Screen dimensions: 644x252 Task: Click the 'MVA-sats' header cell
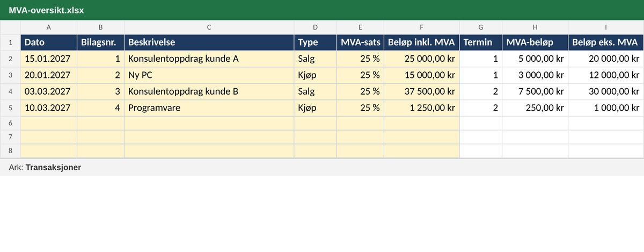[x=361, y=42]
